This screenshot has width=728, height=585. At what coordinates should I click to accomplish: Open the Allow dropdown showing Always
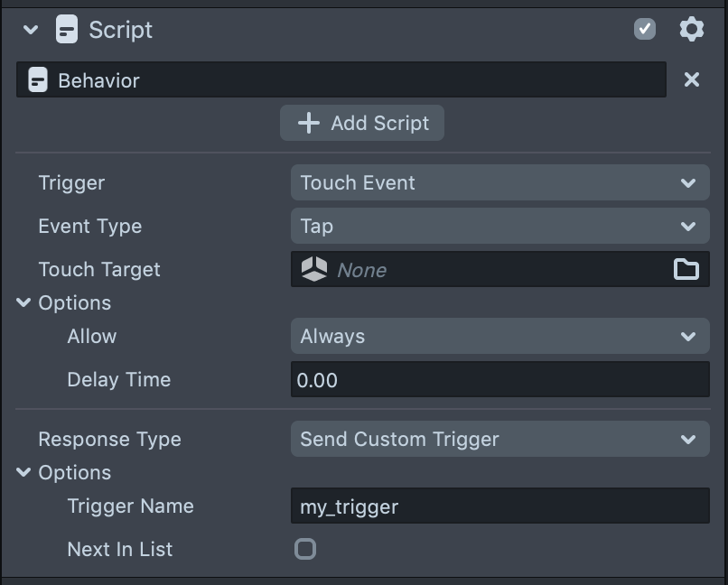click(499, 336)
